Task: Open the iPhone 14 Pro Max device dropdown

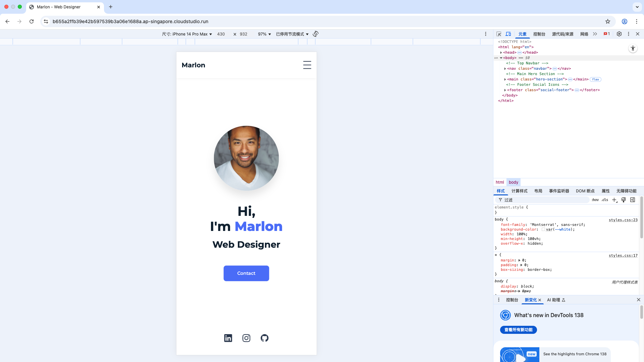Action: [x=187, y=34]
